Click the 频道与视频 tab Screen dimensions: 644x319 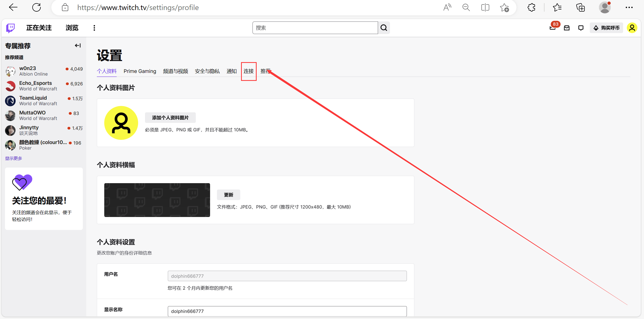coord(175,71)
